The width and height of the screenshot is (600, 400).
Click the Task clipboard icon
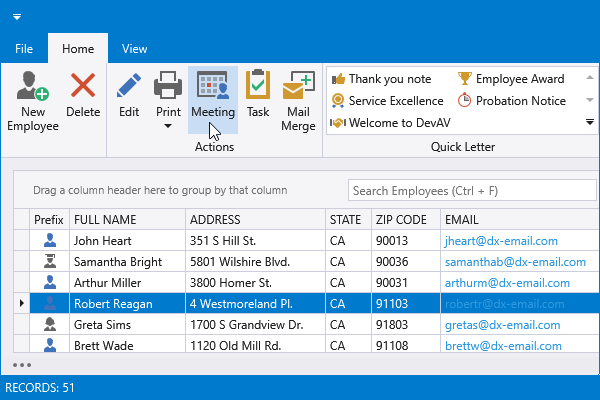258,87
